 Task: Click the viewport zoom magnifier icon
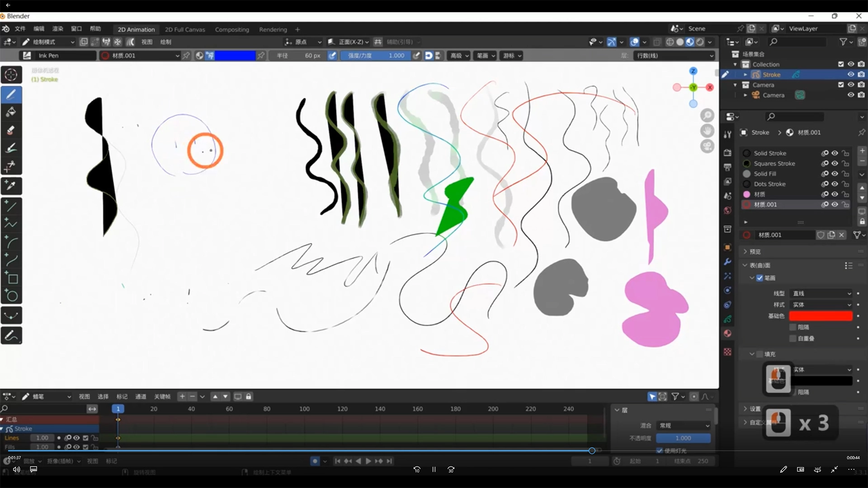pos(707,116)
